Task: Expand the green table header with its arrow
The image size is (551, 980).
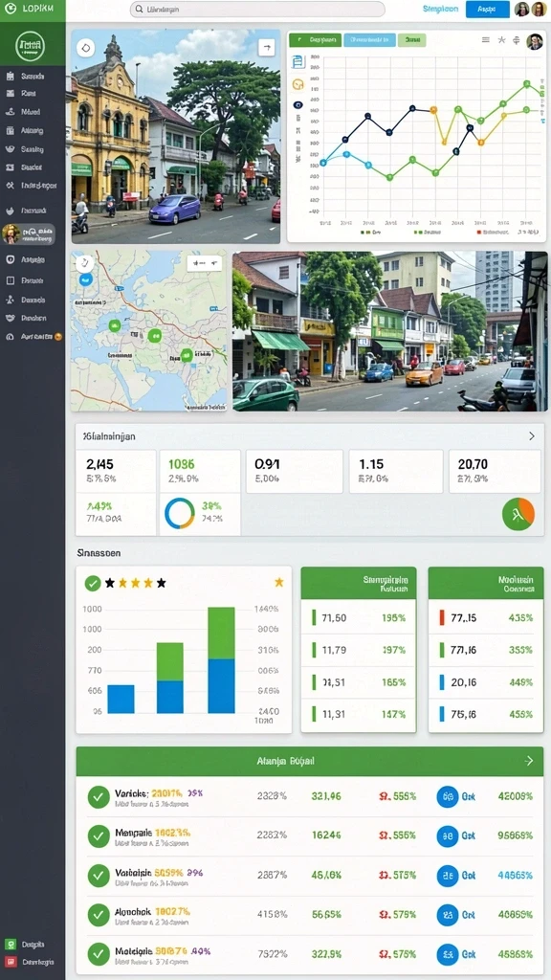Action: tap(529, 761)
